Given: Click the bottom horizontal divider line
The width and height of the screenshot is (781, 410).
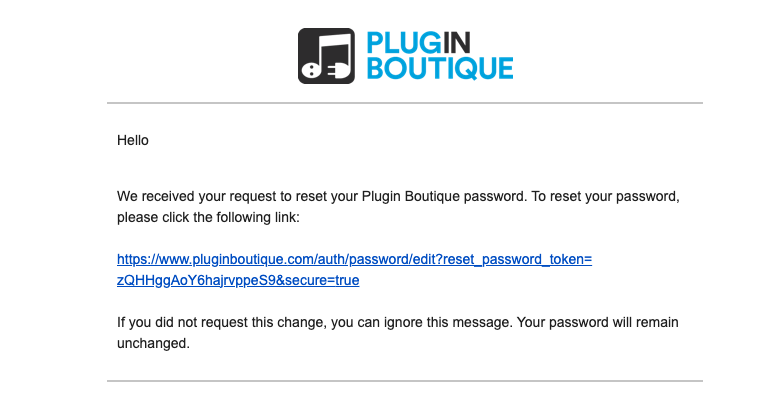Looking at the screenshot, I should click(x=405, y=381).
